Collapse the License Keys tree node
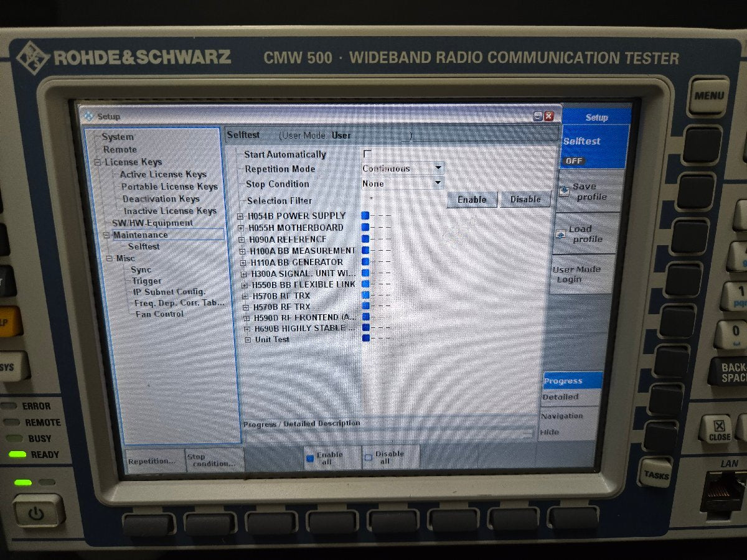This screenshot has height=560, width=747. pos(98,162)
